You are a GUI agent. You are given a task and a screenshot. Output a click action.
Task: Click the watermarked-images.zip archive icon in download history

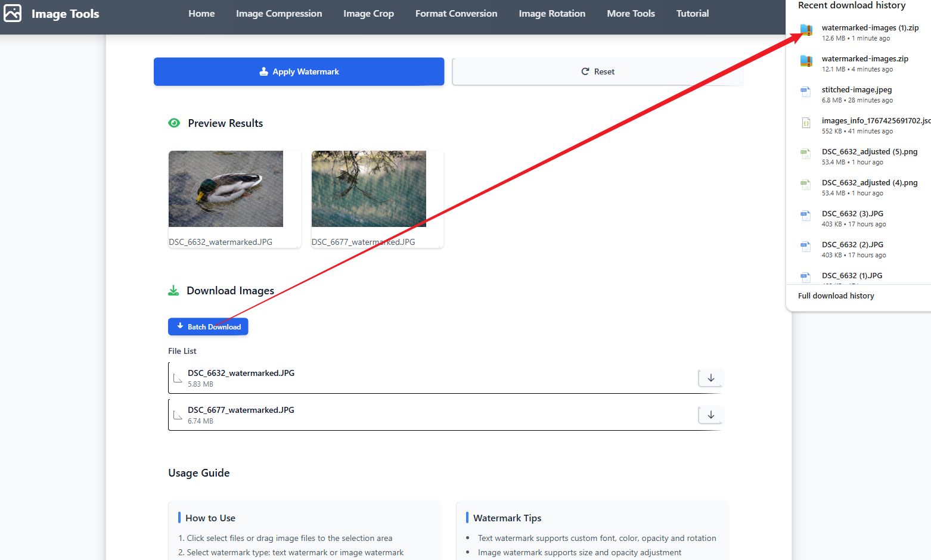tap(806, 61)
